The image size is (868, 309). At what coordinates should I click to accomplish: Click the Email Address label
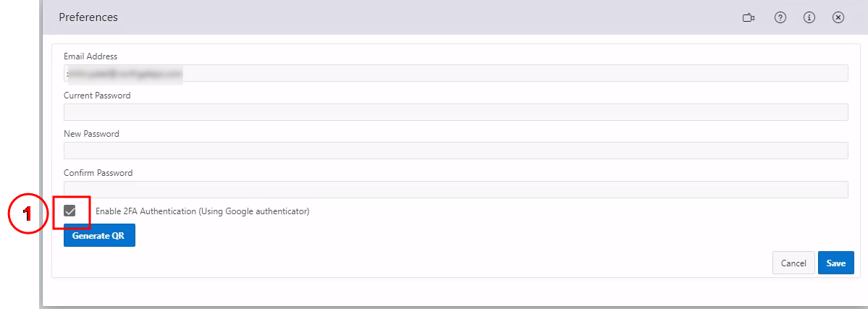click(90, 56)
